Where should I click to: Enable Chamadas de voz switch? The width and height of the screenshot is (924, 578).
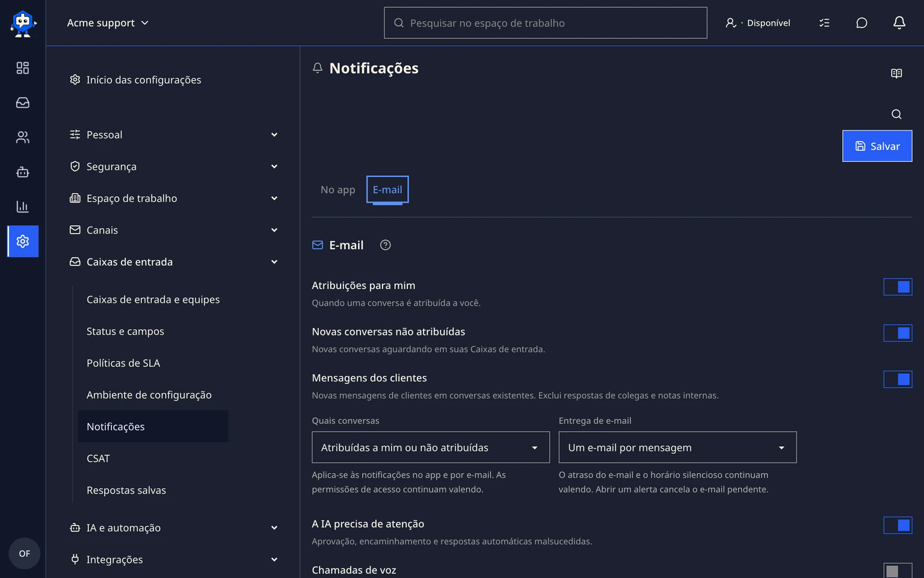(x=898, y=571)
